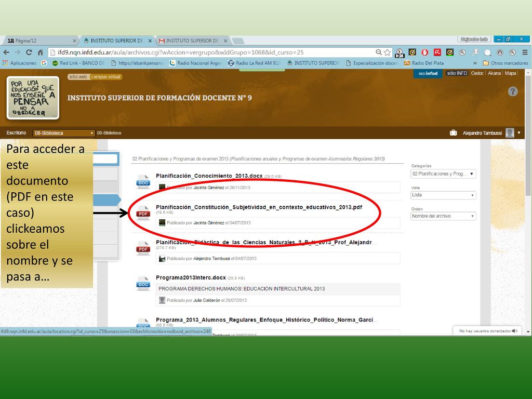532x399 pixels.
Task: Click the Google G bookmark icon
Action: (44, 63)
